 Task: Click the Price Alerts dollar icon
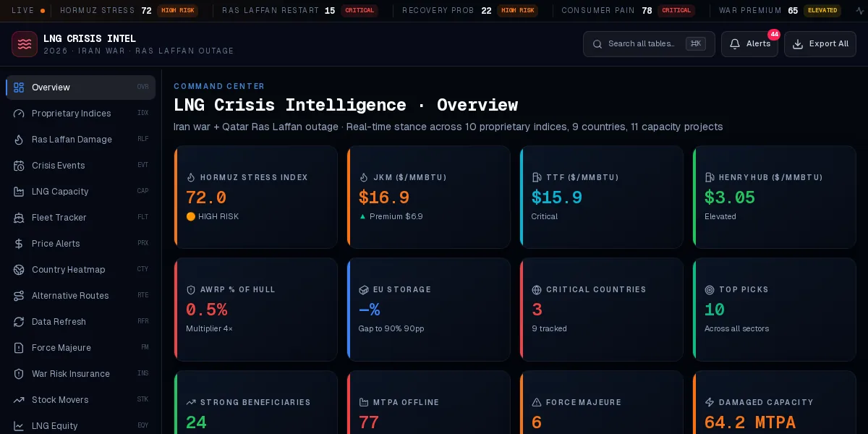click(x=19, y=244)
